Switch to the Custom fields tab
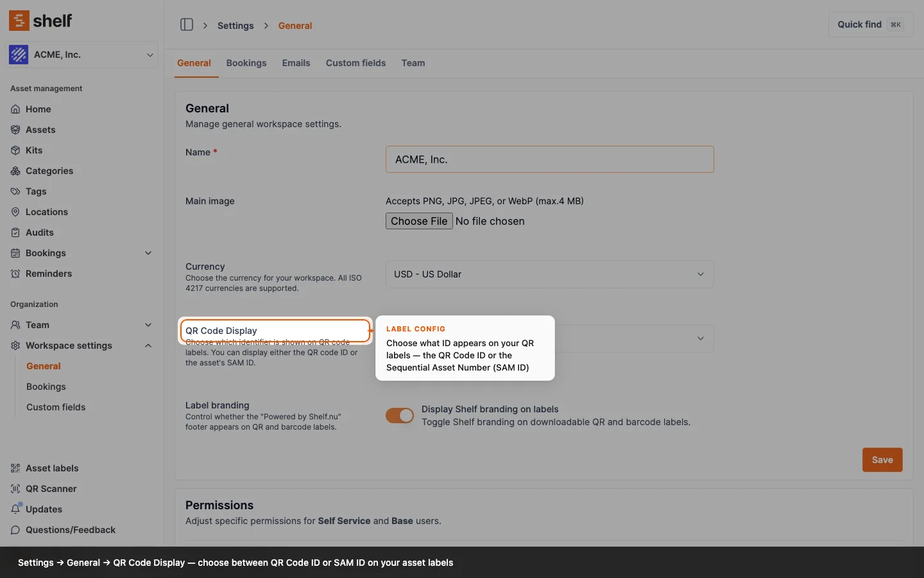 (355, 63)
